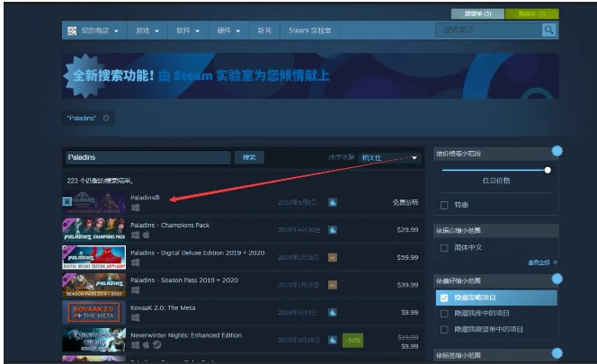Toggle the 简体中文 language checkbox
The image size is (597, 364).
[x=444, y=247]
